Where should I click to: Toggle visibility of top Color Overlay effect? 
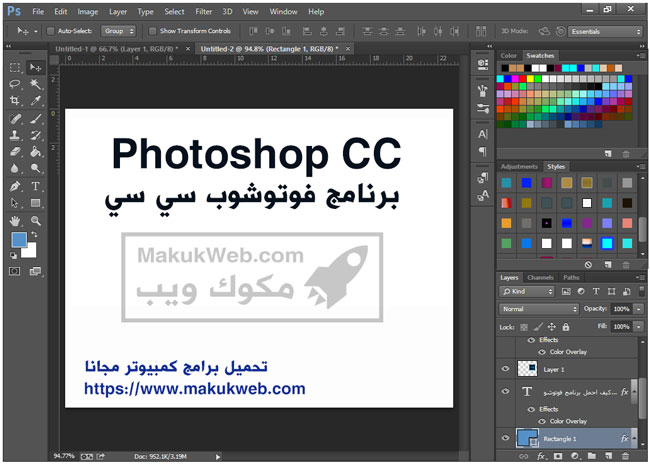(542, 352)
